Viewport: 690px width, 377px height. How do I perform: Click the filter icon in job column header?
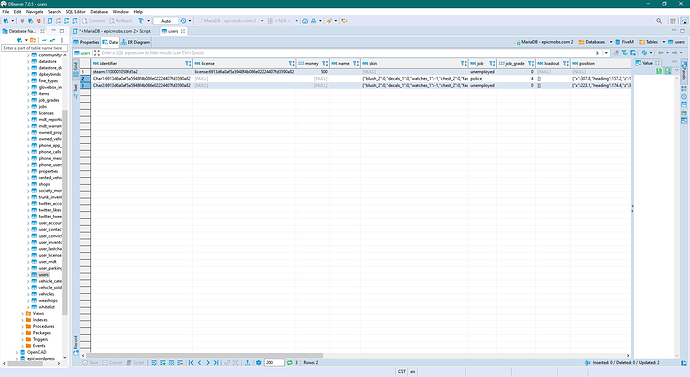492,63
